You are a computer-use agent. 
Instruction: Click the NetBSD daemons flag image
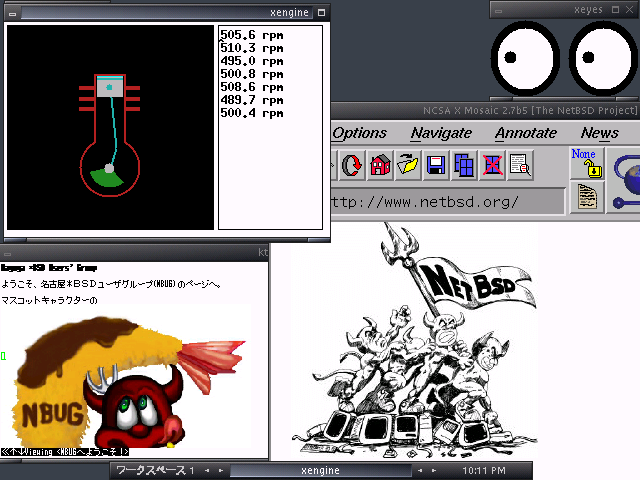tap(414, 341)
